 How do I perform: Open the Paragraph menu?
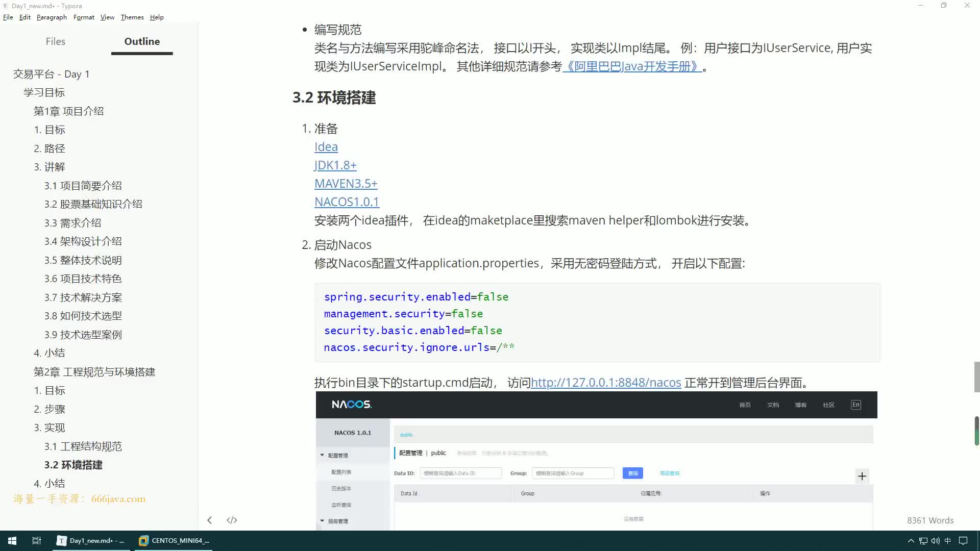(52, 17)
